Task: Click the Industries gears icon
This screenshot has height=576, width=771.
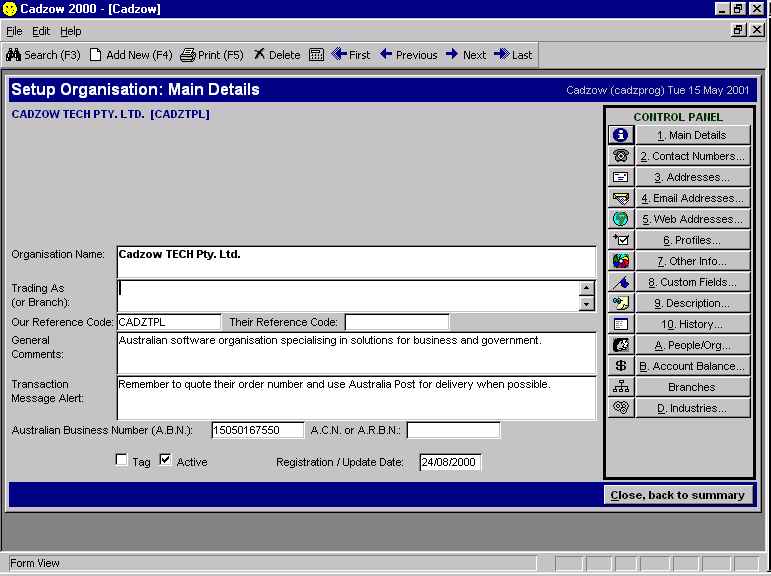Action: coord(621,408)
